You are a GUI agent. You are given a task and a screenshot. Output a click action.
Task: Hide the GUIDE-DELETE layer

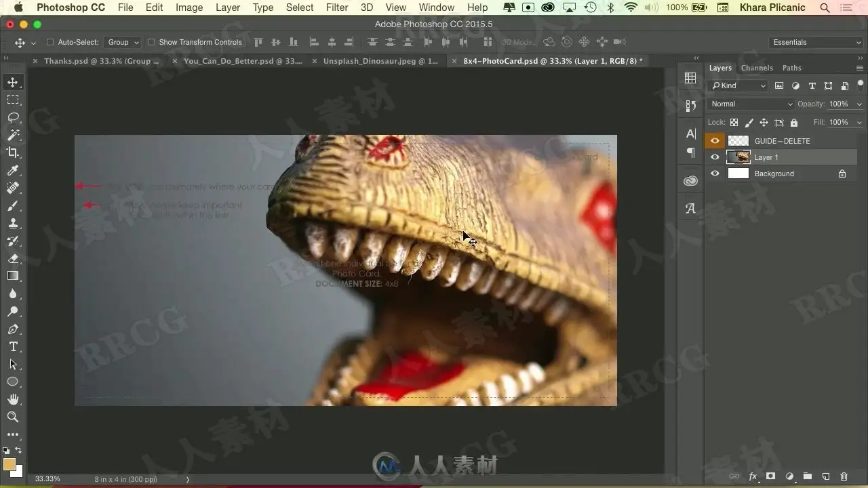tap(715, 141)
